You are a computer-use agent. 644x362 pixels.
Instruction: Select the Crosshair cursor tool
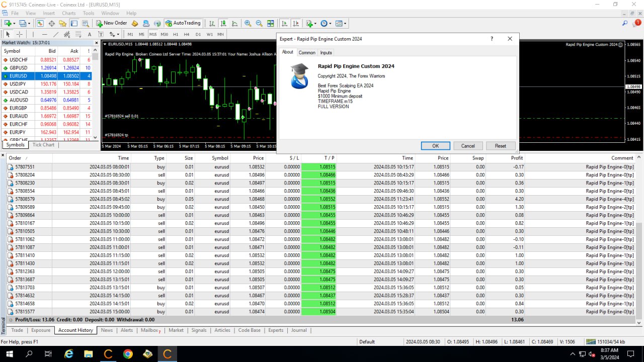(20, 34)
